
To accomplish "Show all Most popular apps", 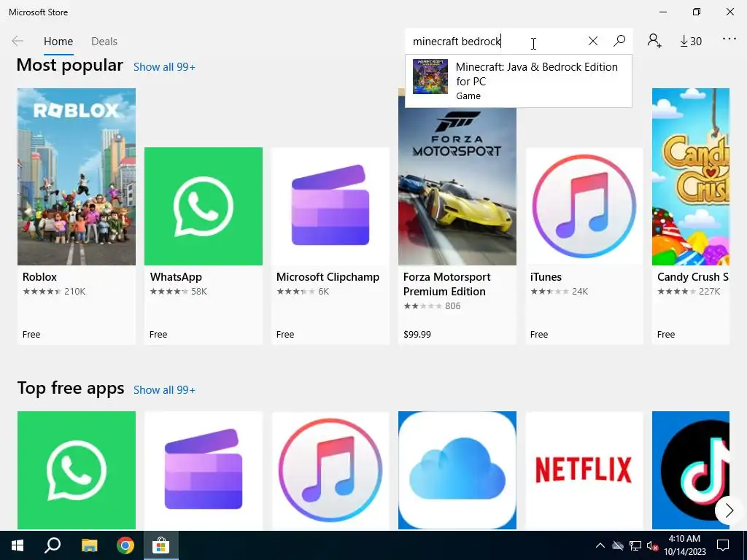I will [164, 67].
